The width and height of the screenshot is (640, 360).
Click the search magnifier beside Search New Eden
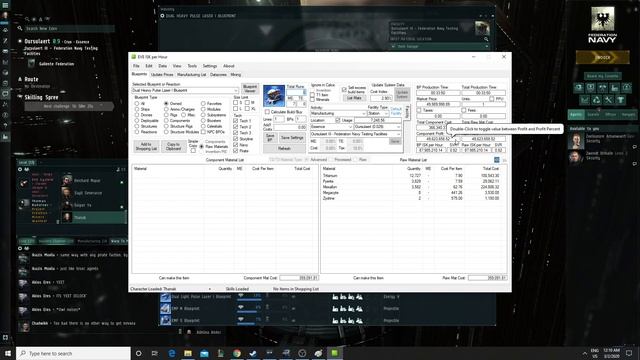20,29
